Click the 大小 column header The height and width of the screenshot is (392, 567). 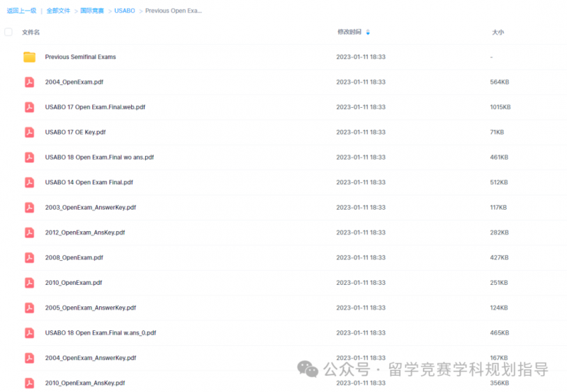[x=498, y=32]
